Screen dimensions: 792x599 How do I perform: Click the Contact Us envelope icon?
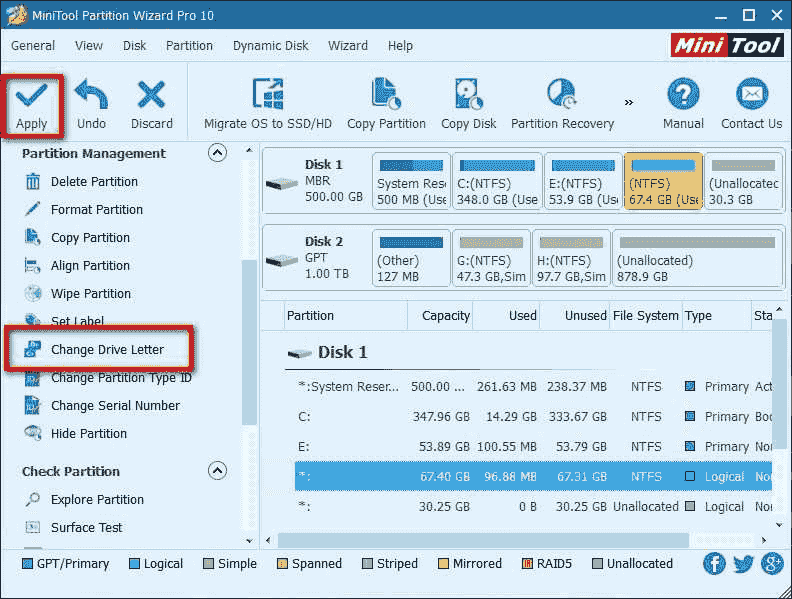point(751,96)
